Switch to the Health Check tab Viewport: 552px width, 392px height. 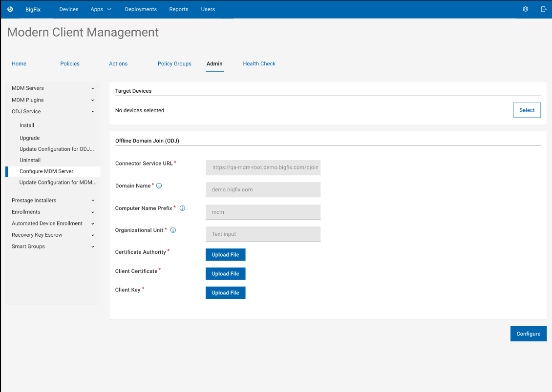259,63
